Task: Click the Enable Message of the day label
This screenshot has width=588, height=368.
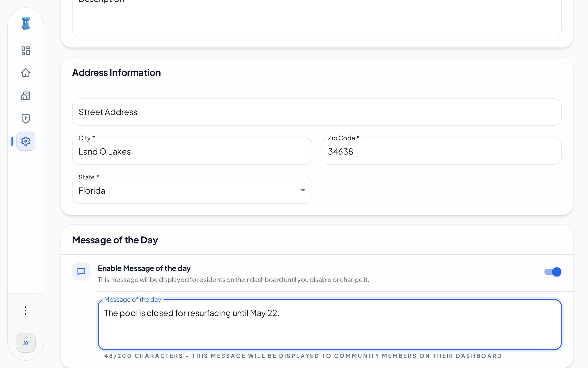Action: 144,268
